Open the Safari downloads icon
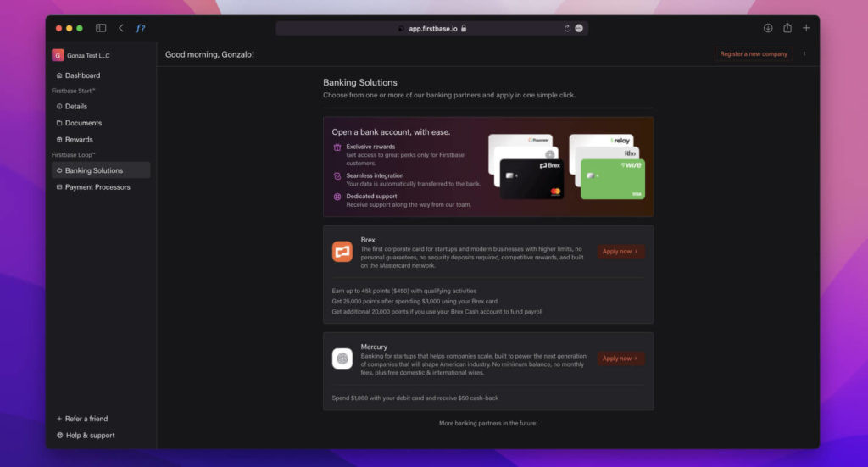 coord(768,28)
